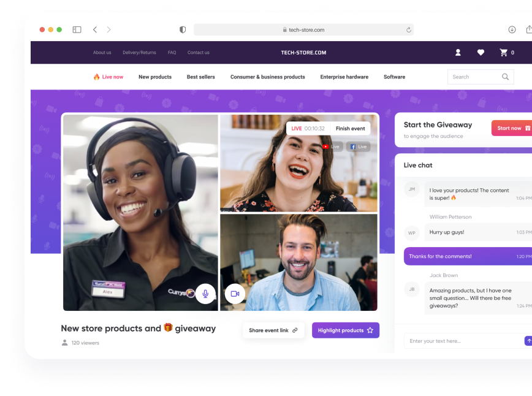
Task: Open the Software menu item
Action: pyautogui.click(x=394, y=77)
